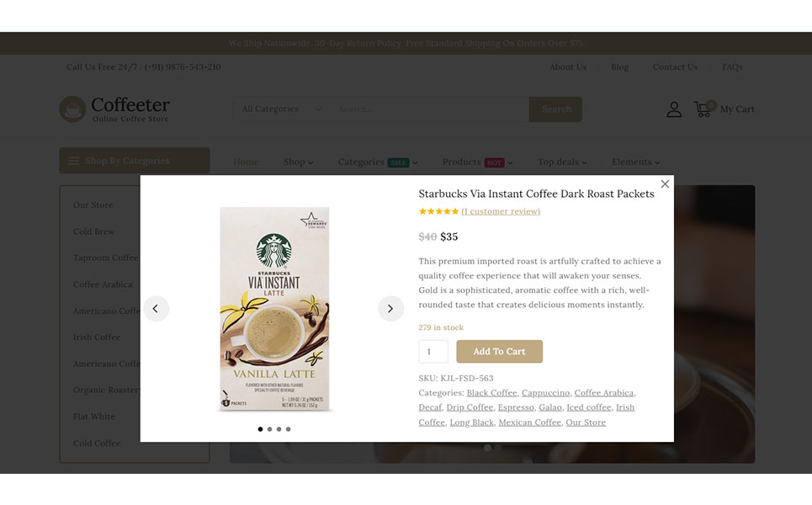Viewport: 812px width, 505px height.
Task: Open the shopping cart icon
Action: 703,109
